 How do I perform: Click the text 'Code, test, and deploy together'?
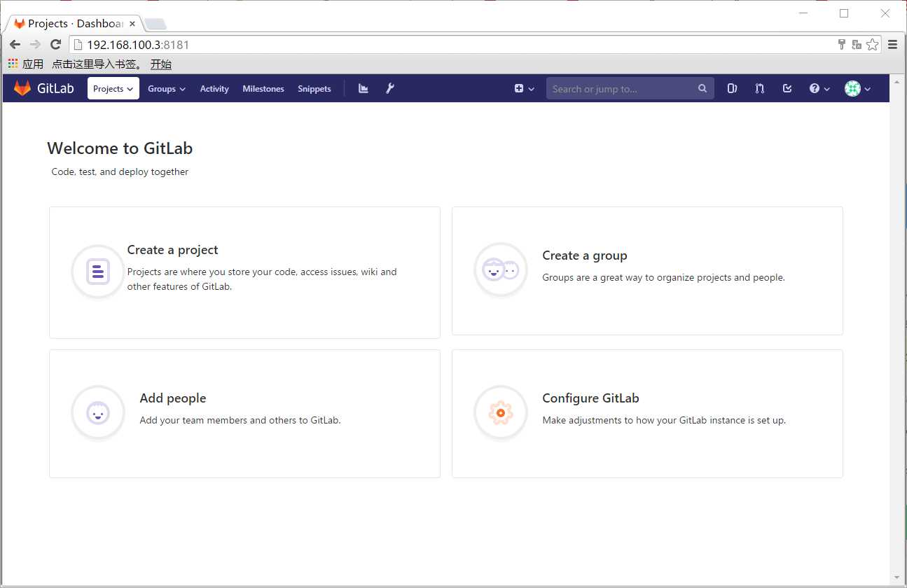pyautogui.click(x=120, y=171)
